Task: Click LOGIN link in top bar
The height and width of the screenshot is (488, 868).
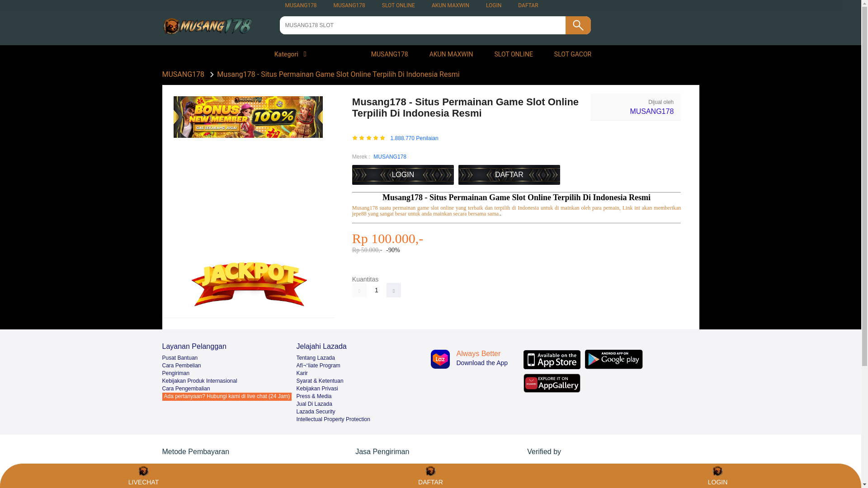Action: [x=493, y=5]
